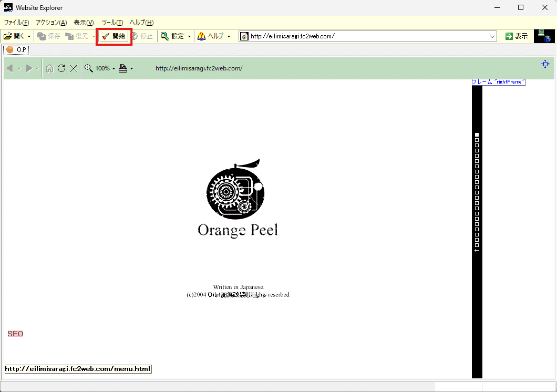Click the 停止 stop button

(141, 36)
